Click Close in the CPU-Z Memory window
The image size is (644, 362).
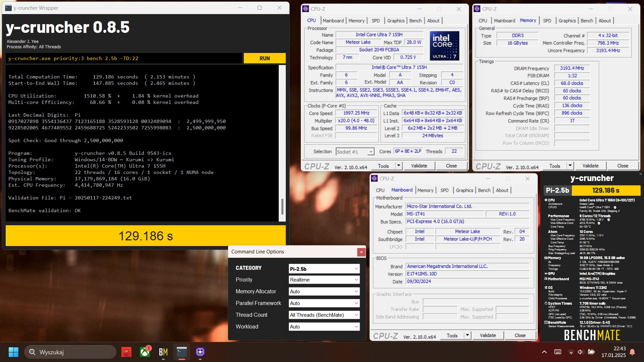623,166
